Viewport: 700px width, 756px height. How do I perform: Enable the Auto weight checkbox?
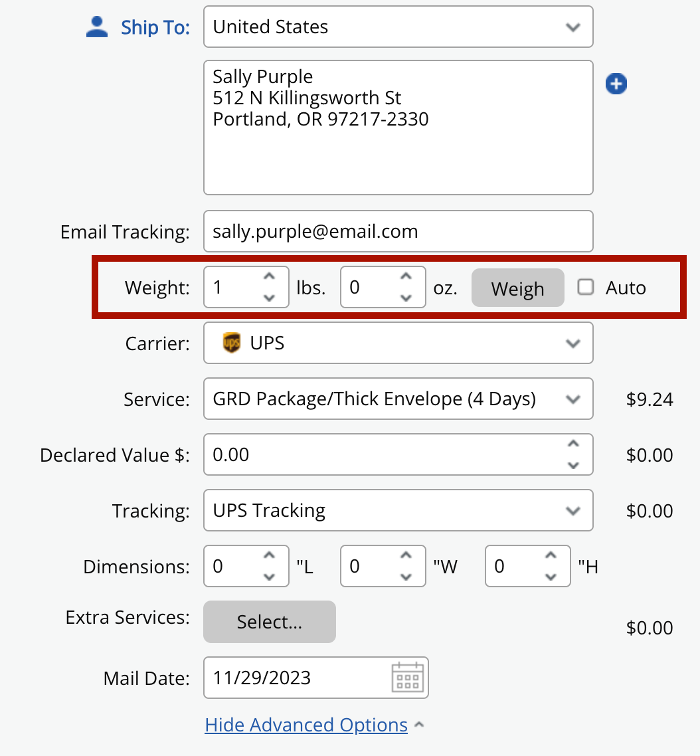click(x=586, y=287)
